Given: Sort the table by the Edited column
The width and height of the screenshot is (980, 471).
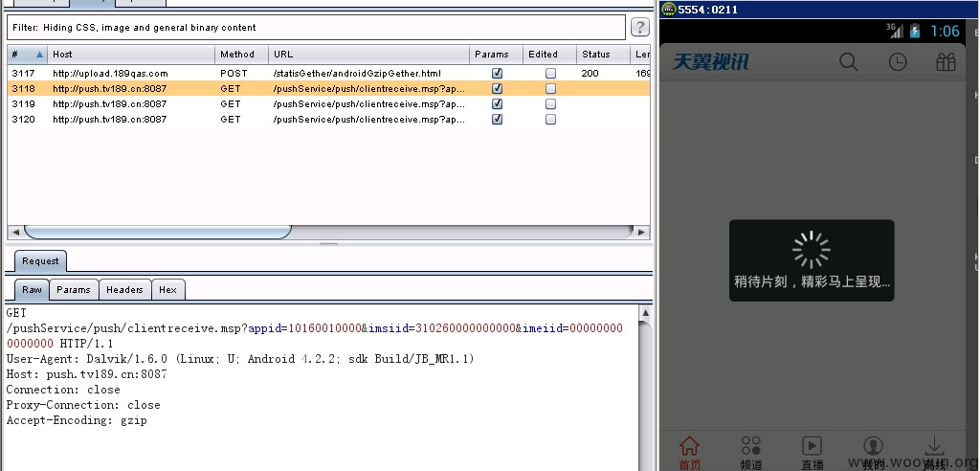Looking at the screenshot, I should 550,55.
